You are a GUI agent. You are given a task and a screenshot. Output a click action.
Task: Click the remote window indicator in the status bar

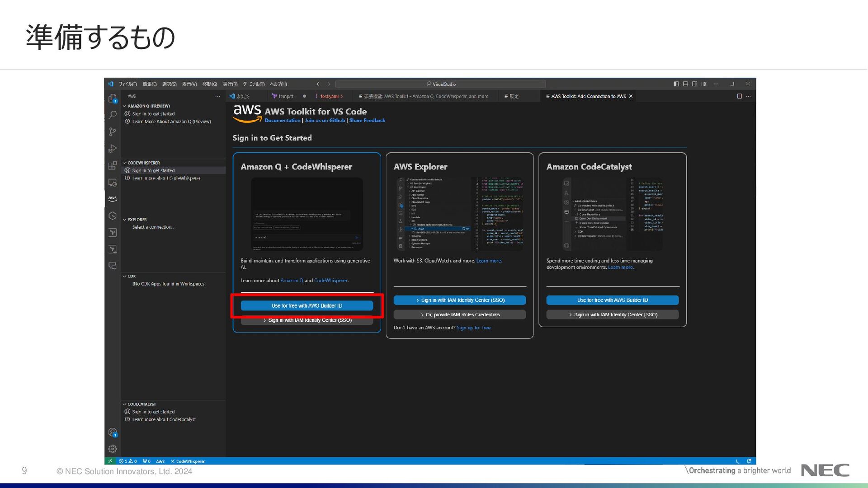point(110,461)
